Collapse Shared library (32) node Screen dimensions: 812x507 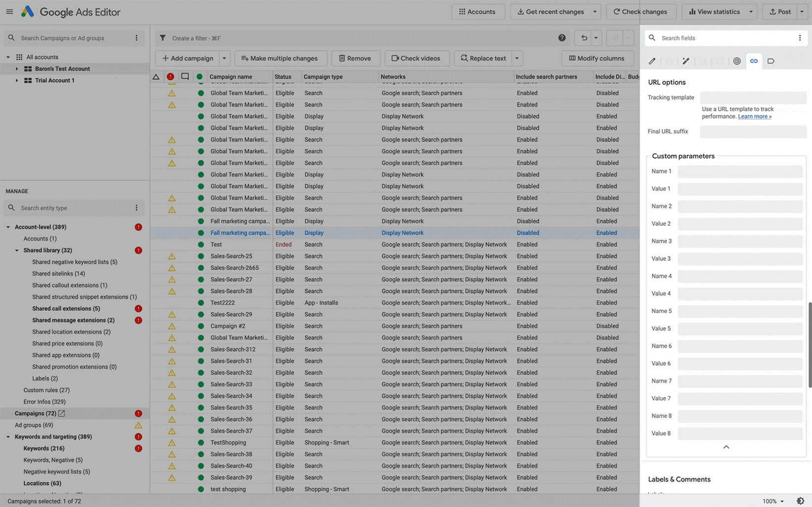(x=16, y=250)
